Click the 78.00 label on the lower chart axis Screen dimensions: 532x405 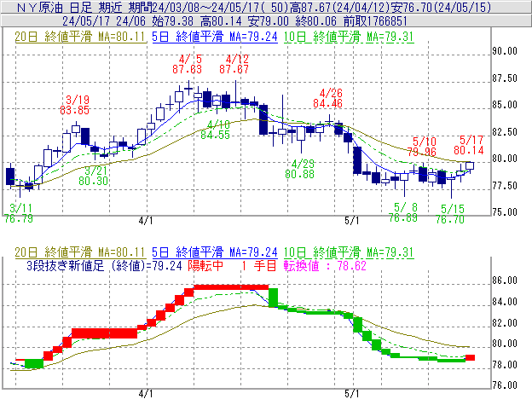[505, 365]
